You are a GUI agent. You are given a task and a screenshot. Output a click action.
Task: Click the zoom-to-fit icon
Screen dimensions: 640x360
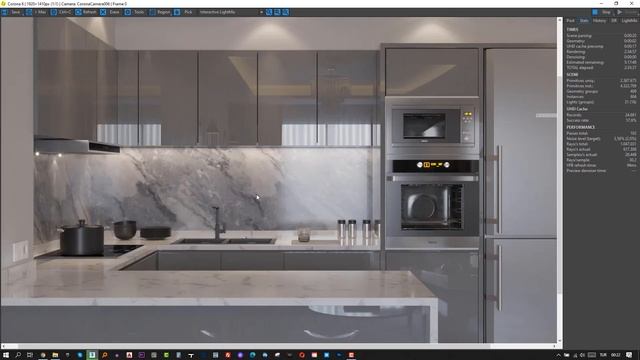click(x=286, y=12)
